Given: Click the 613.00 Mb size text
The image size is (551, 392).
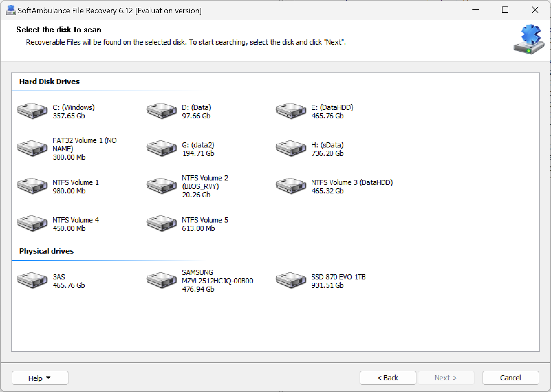Looking at the screenshot, I should click(199, 228).
